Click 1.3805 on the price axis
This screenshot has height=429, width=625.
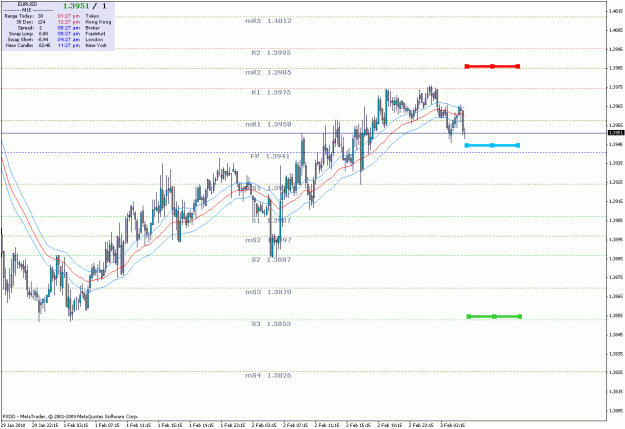pos(616,411)
